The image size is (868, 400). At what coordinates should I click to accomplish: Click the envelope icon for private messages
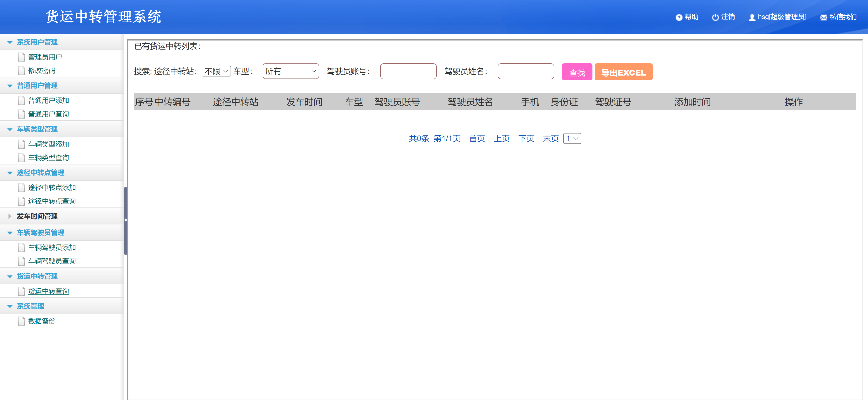[x=823, y=18]
